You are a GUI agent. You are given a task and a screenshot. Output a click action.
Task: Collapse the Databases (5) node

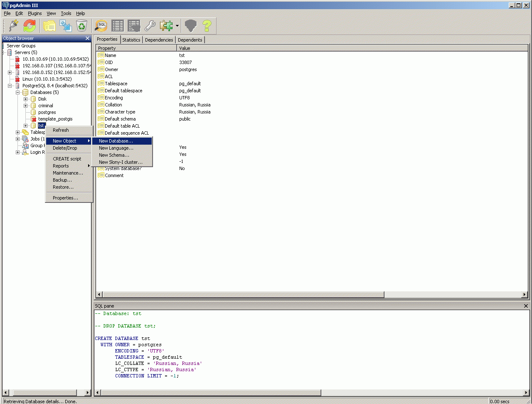tap(17, 92)
